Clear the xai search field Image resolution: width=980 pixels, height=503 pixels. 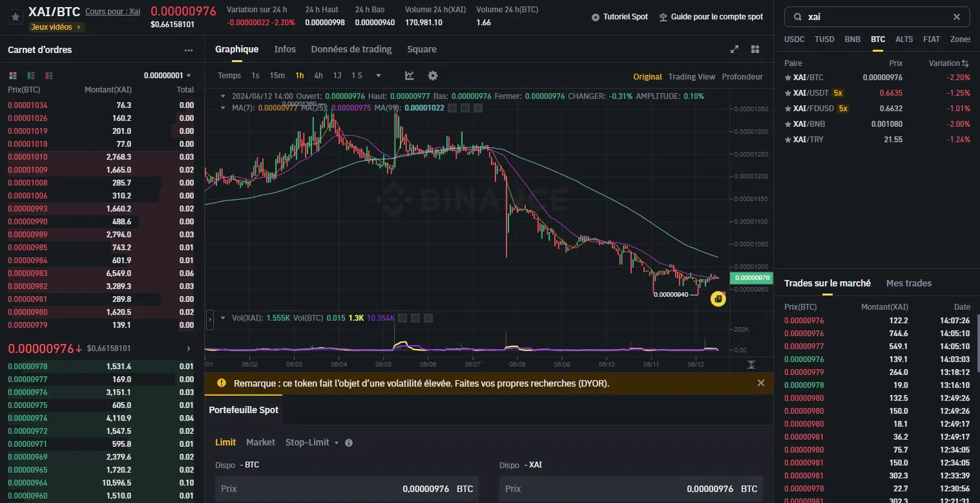click(957, 17)
